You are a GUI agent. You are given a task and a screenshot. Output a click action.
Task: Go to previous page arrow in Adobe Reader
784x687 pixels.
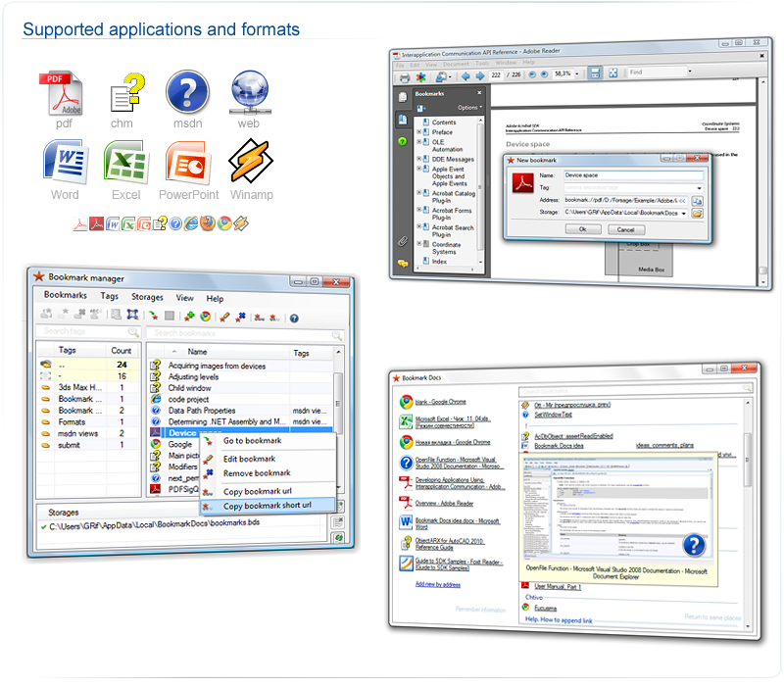click(465, 76)
